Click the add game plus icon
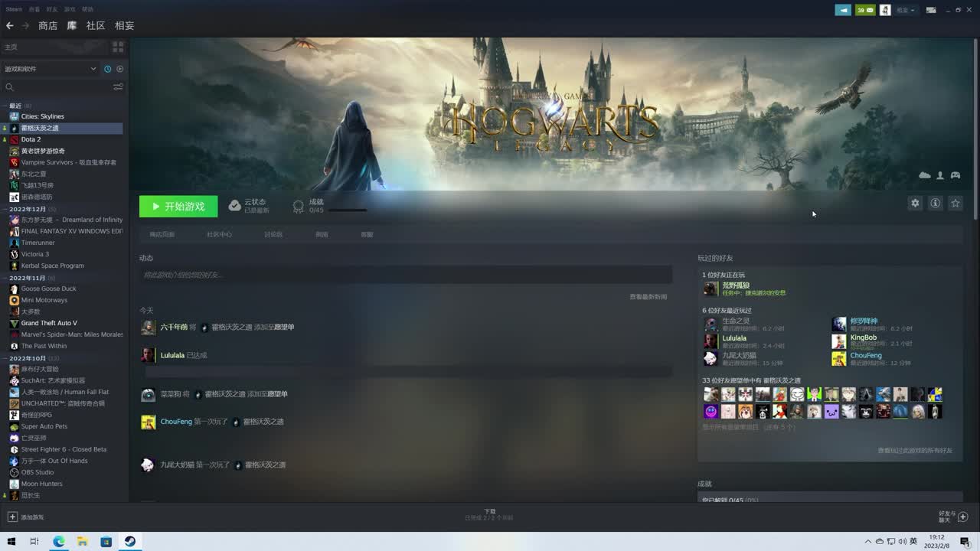Viewport: 980px width, 551px height. click(x=12, y=517)
